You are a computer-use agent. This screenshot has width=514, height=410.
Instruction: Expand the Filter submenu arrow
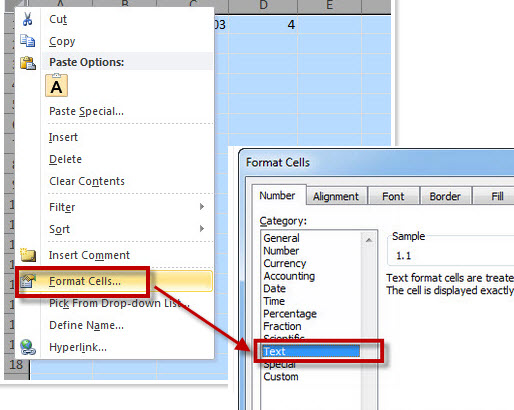[x=202, y=207]
